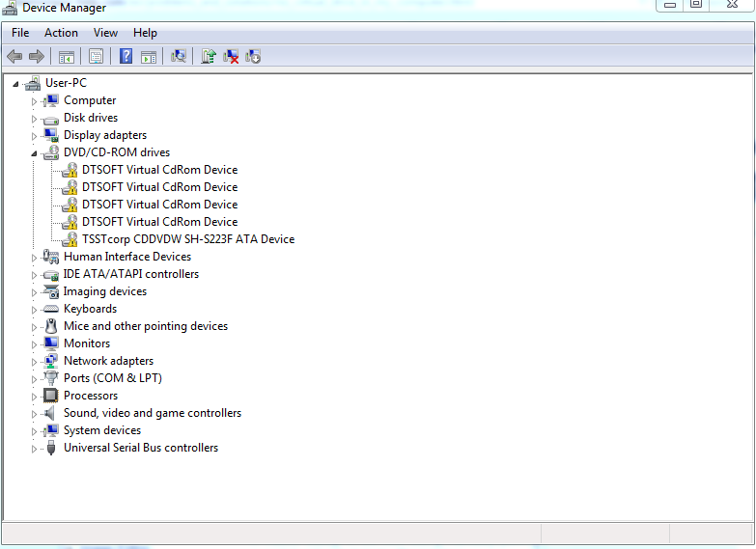Select the 'Display adapters' label
The image size is (756, 549).
pos(105,135)
